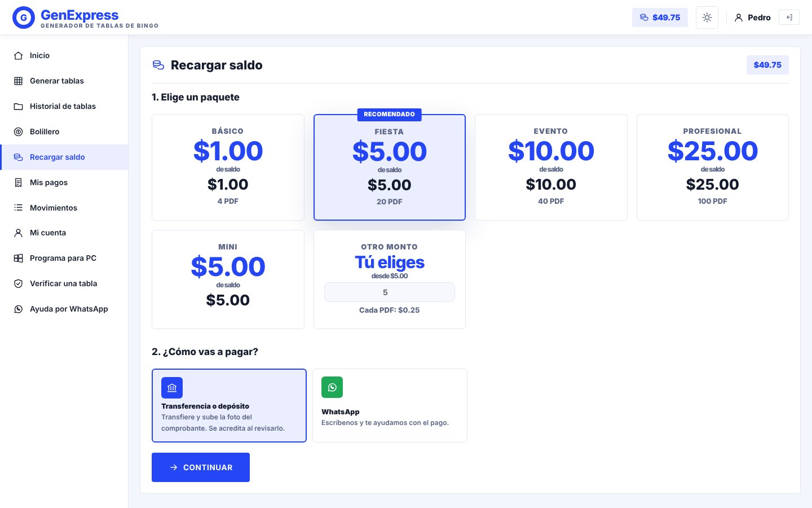Click the '40 PDF' label
This screenshot has height=508, width=812.
[551, 201]
